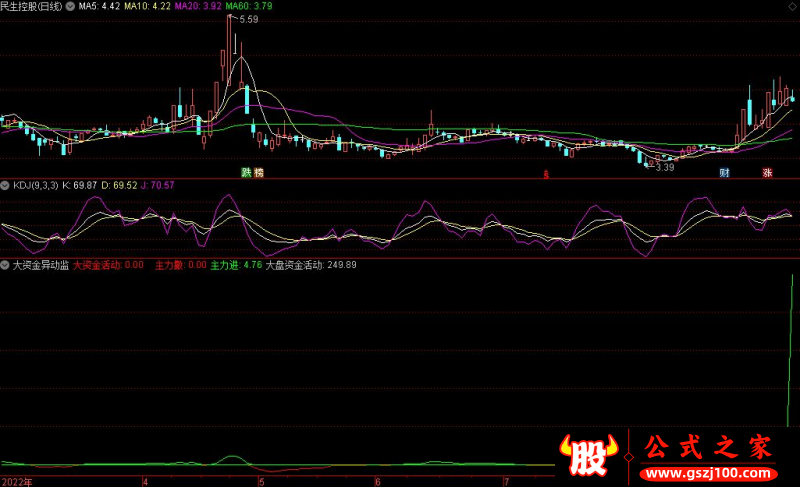This screenshot has width=800, height=487.
Task: Click the 公式之家 title text
Action: point(708,447)
